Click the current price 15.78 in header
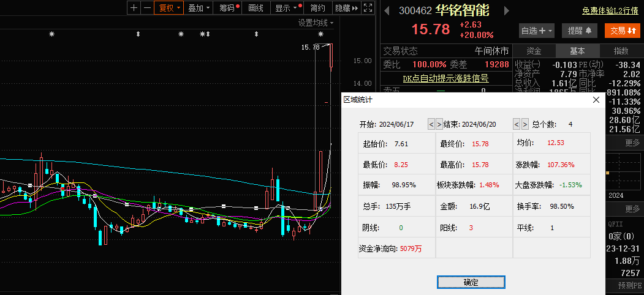Screen dimensions: 644x295 [430, 29]
